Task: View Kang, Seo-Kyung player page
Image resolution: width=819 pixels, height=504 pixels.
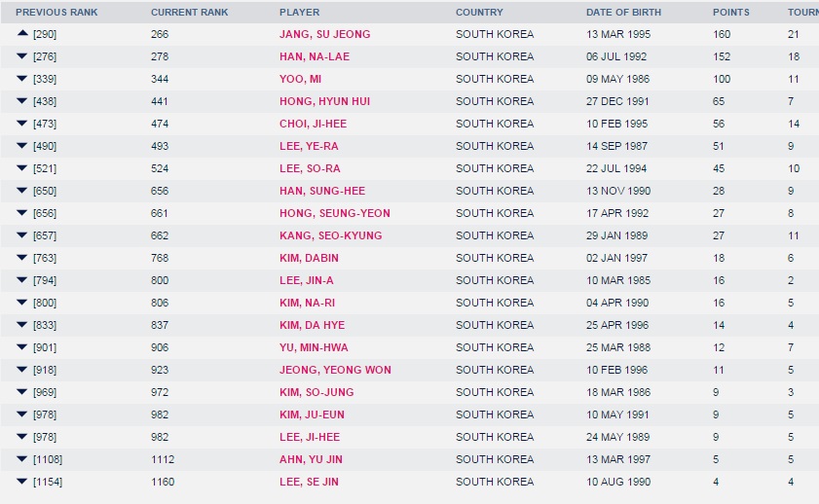Action: coord(331,235)
